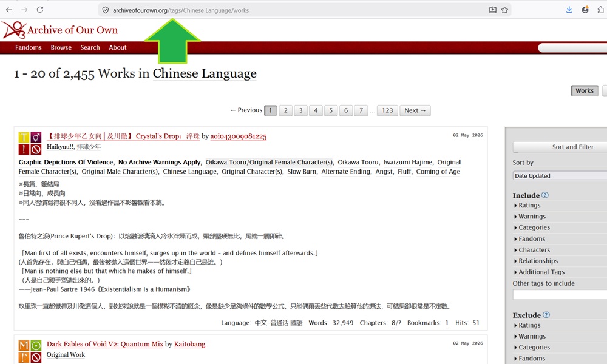The image size is (607, 364).
Task: Open Bookmarks count 1 link
Action: click(x=447, y=323)
